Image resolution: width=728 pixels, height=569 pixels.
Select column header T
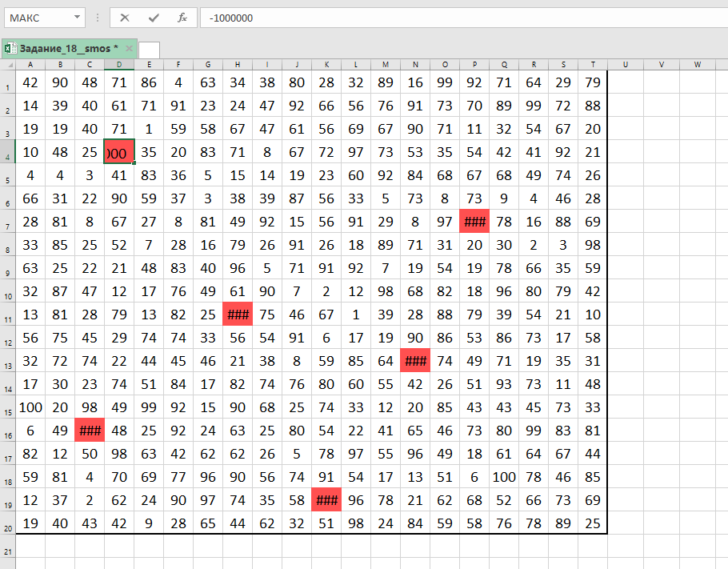pos(593,64)
